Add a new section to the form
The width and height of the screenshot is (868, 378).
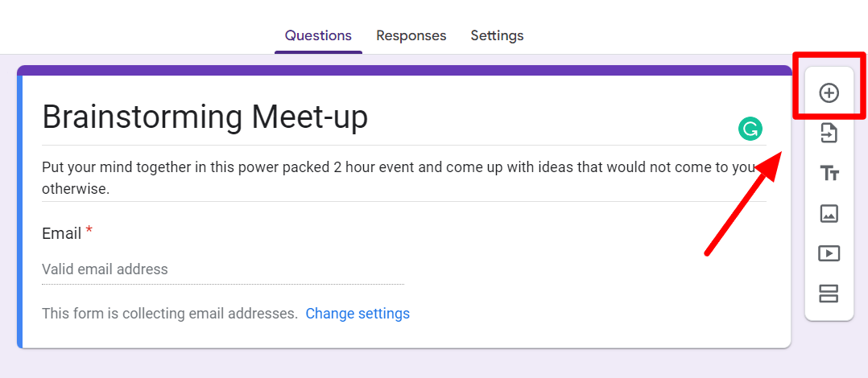829,294
